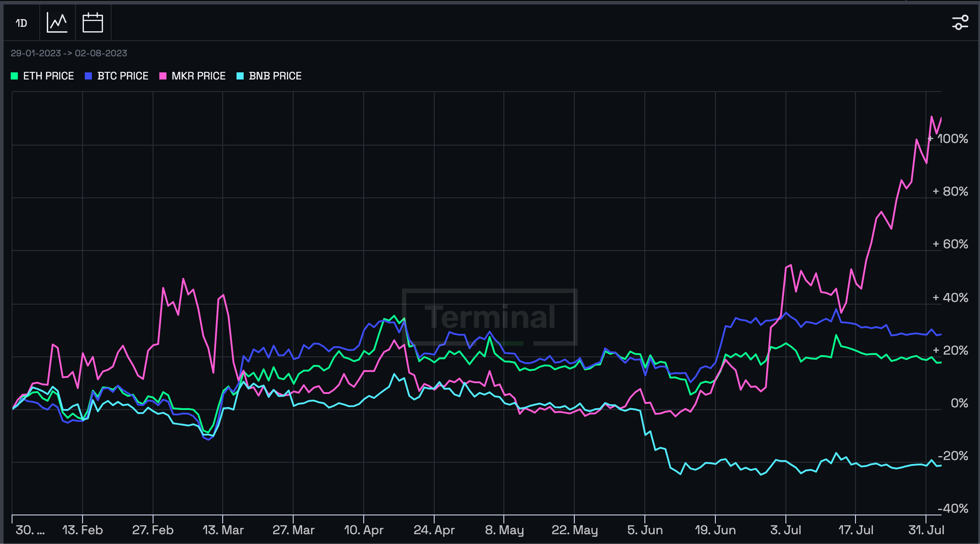
Task: Click the blue BTC legend color swatch
Action: [x=88, y=76]
